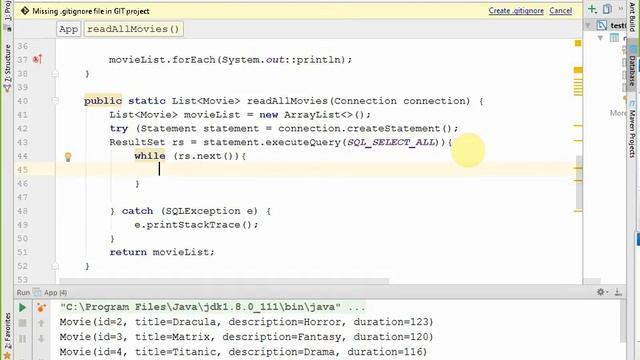Collapse the table node under the test data source
640x360 pixels.
(600, 38)
